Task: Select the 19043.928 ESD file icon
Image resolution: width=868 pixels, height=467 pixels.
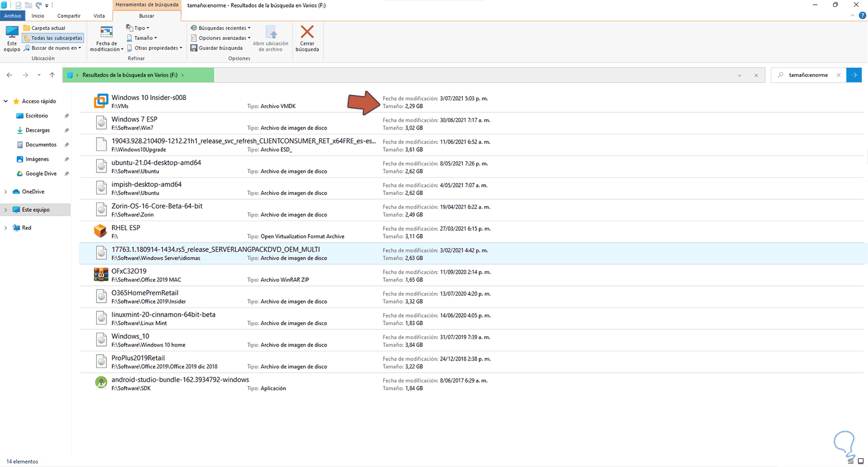Action: coord(101,145)
